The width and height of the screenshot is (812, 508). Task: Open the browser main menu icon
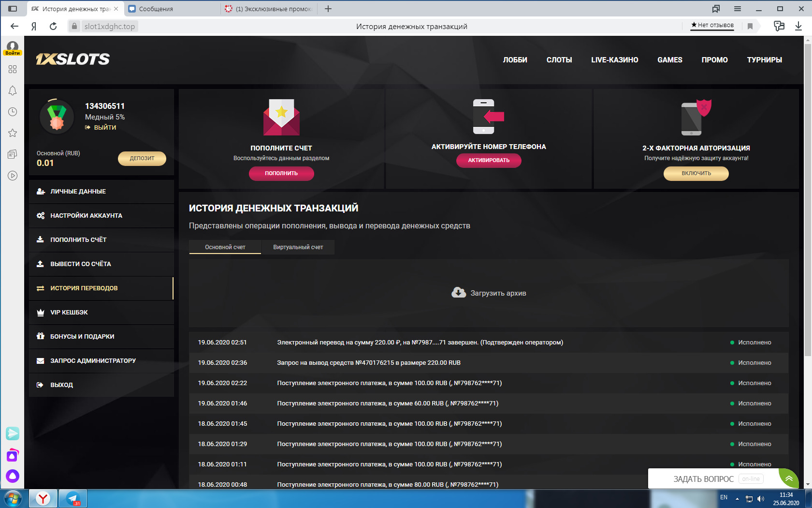[x=738, y=9]
